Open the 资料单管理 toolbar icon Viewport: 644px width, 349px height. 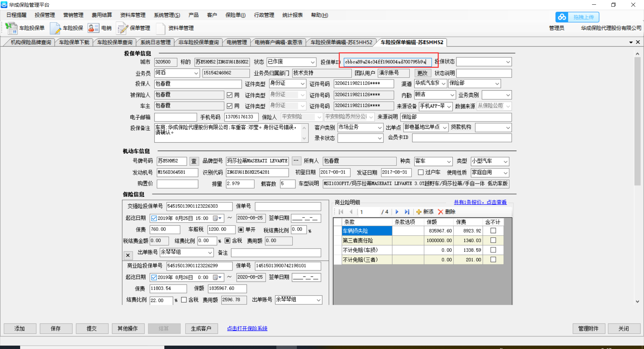tap(161, 28)
